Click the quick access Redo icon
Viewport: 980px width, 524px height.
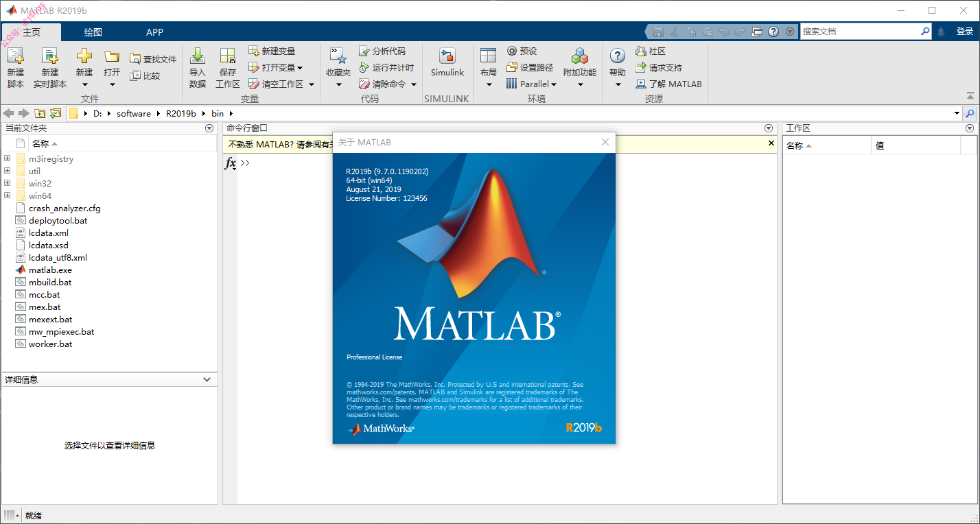point(740,32)
